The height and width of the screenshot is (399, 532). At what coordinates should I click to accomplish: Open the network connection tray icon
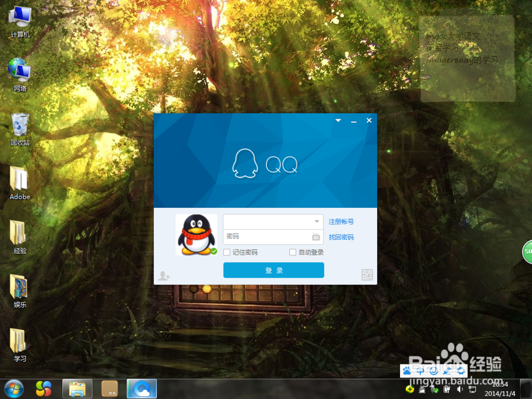pos(472,389)
